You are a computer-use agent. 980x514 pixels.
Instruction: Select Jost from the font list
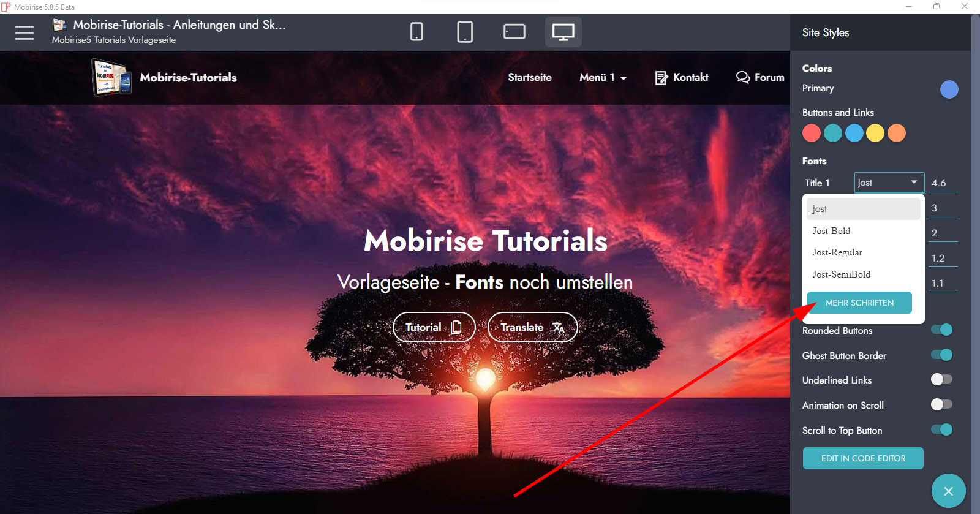[863, 209]
